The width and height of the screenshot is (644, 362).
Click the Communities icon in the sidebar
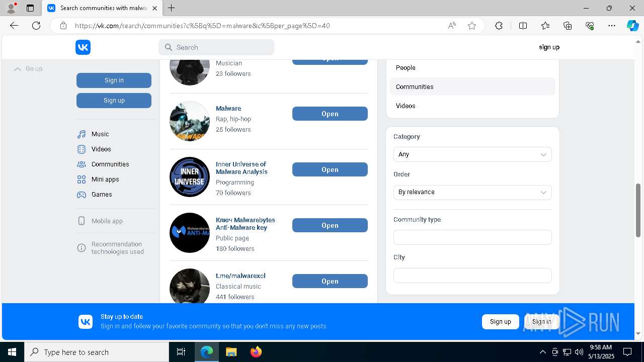(82, 164)
